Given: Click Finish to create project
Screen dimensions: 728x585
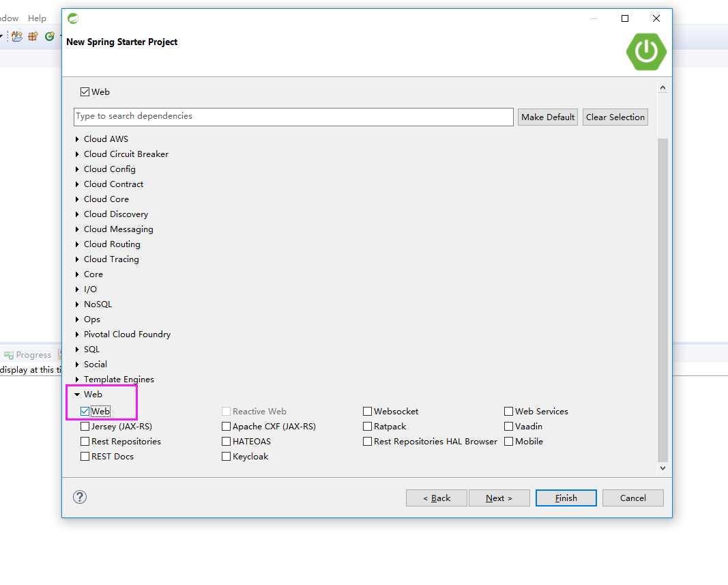Looking at the screenshot, I should [x=566, y=498].
